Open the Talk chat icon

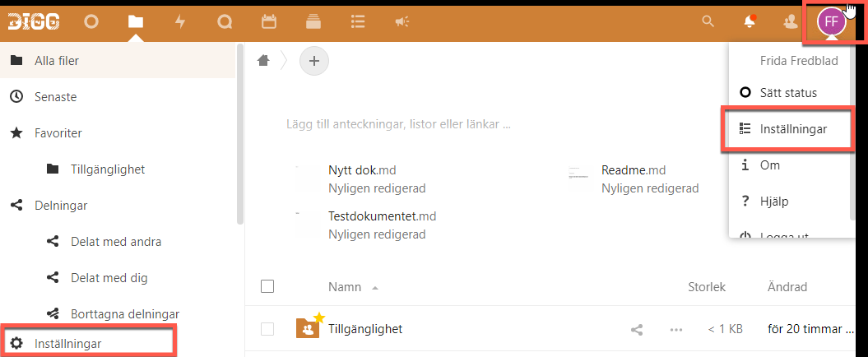(x=225, y=21)
